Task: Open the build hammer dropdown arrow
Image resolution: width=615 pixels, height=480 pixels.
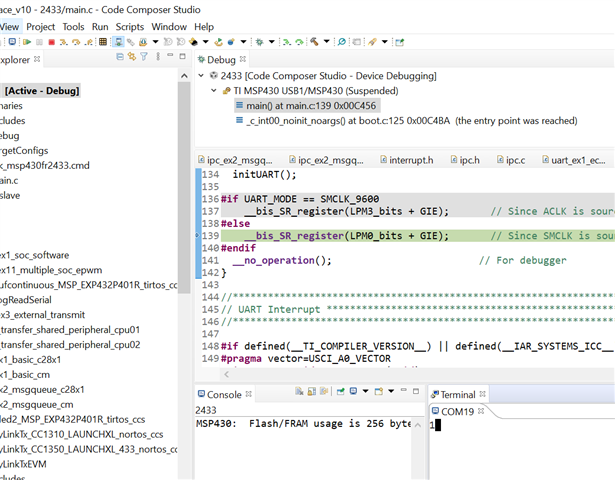Action: [326, 43]
